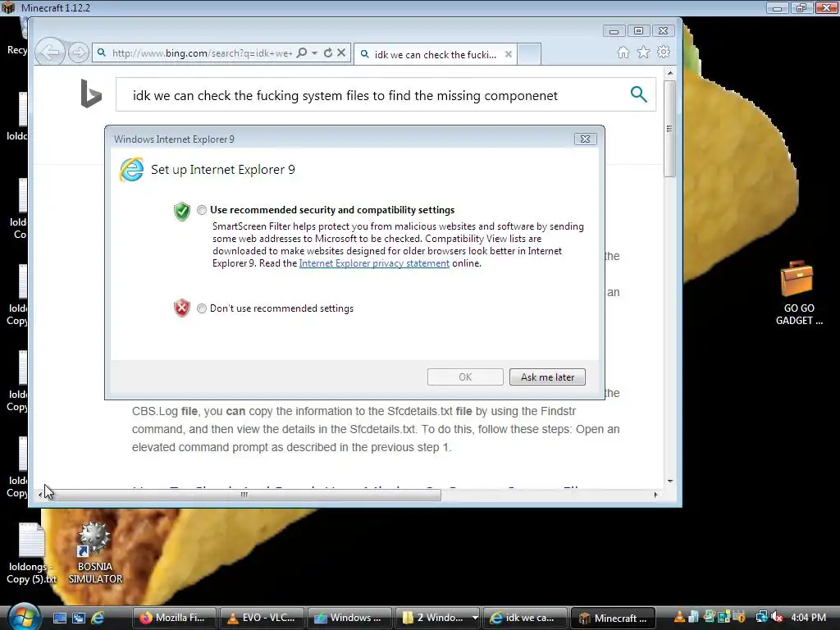The width and height of the screenshot is (840, 630).
Task: Switch to 'idk we ca...' IE taskbar button
Action: pyautogui.click(x=525, y=618)
